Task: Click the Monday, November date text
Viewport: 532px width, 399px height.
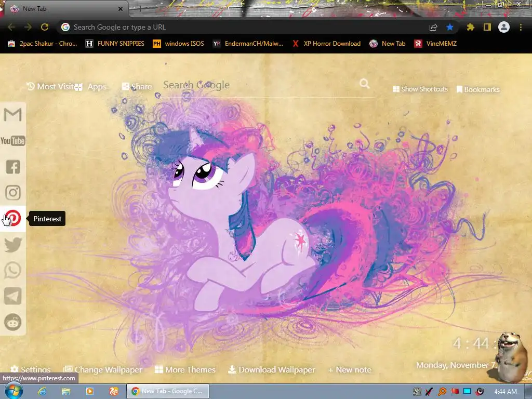Action: [456, 365]
